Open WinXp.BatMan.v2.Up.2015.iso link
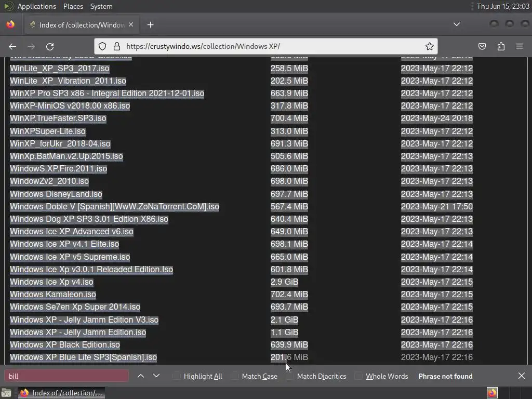 66,156
